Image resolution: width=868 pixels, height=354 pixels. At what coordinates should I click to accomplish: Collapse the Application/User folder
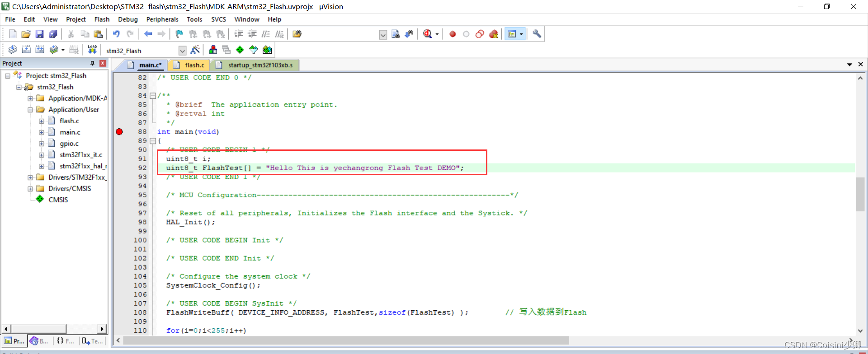point(30,110)
